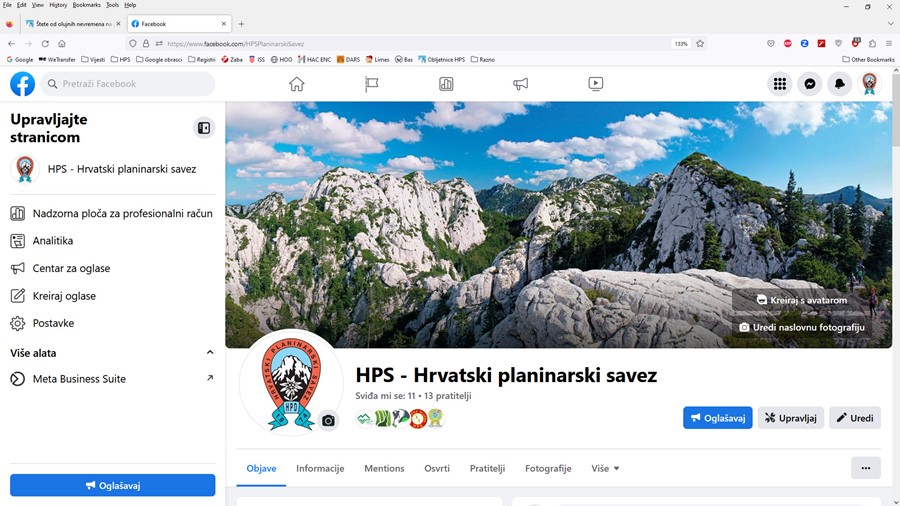Open Facebook home via the logo
The height and width of the screenshot is (506, 900).
pos(22,84)
